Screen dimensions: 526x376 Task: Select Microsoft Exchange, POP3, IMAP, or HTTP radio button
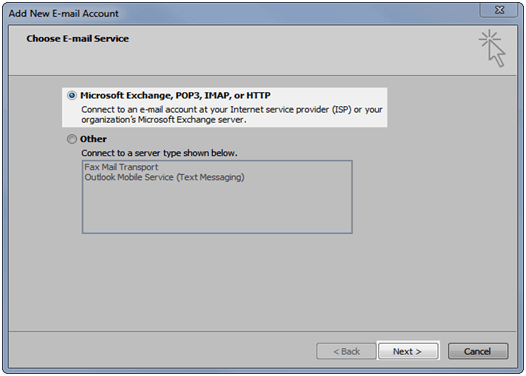[72, 96]
